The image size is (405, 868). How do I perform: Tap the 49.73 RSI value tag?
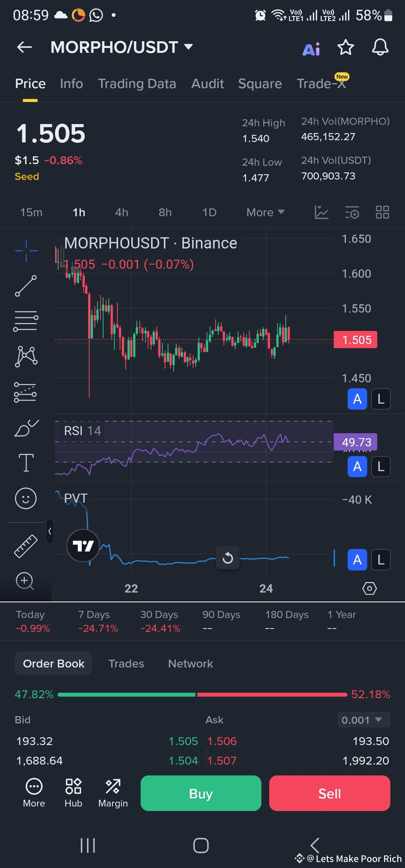tap(355, 442)
